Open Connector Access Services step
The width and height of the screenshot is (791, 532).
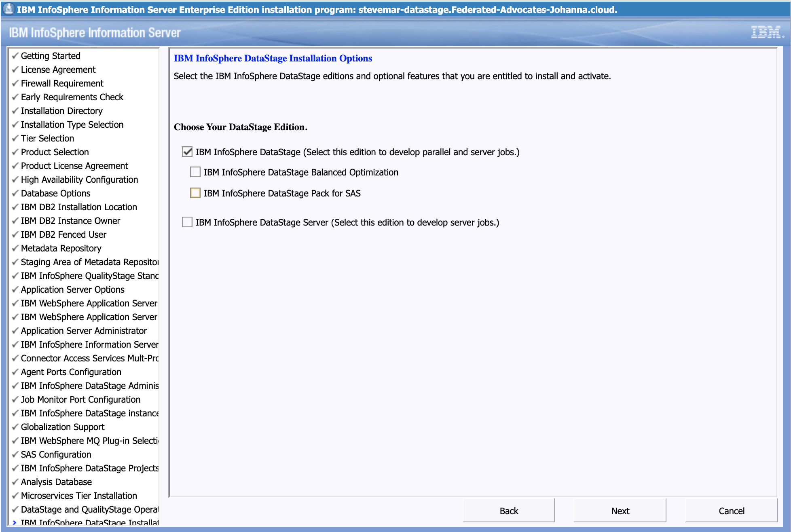(90, 358)
